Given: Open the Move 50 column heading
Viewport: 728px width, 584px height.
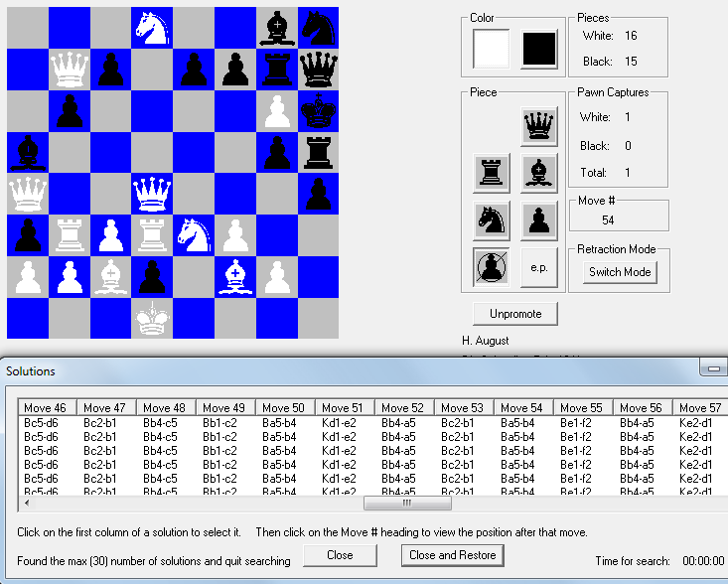Looking at the screenshot, I should (x=284, y=408).
